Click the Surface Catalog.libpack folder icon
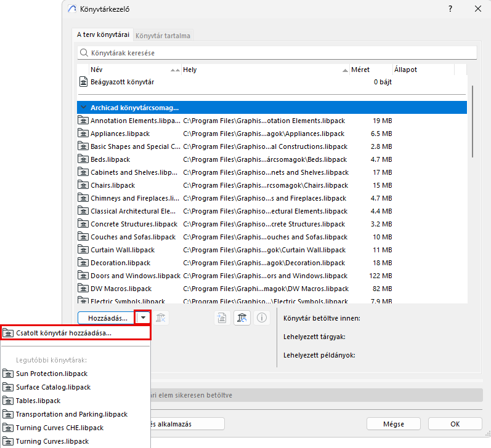The width and height of the screenshot is (491, 448). pos(8,387)
